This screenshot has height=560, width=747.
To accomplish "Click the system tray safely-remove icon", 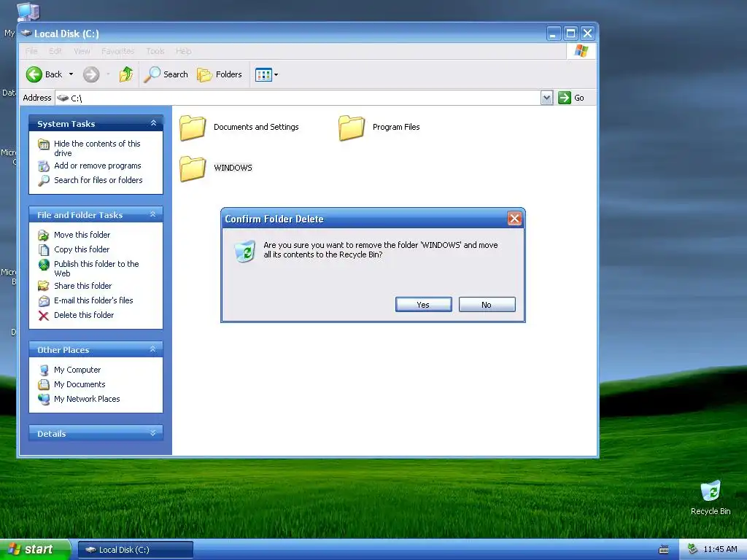I will click(692, 550).
